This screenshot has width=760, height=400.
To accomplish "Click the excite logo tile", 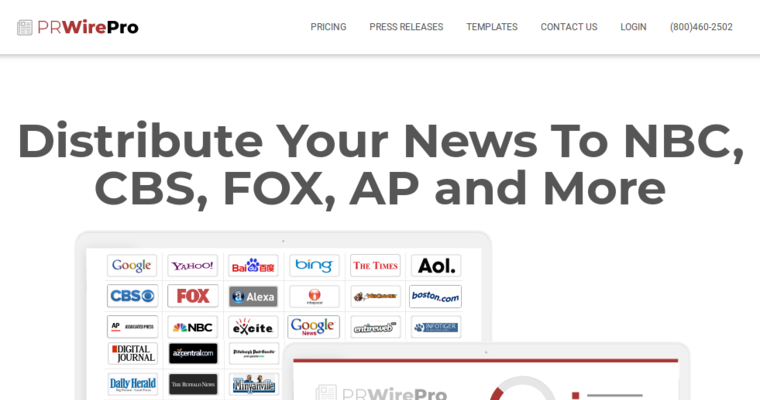I will [x=253, y=327].
